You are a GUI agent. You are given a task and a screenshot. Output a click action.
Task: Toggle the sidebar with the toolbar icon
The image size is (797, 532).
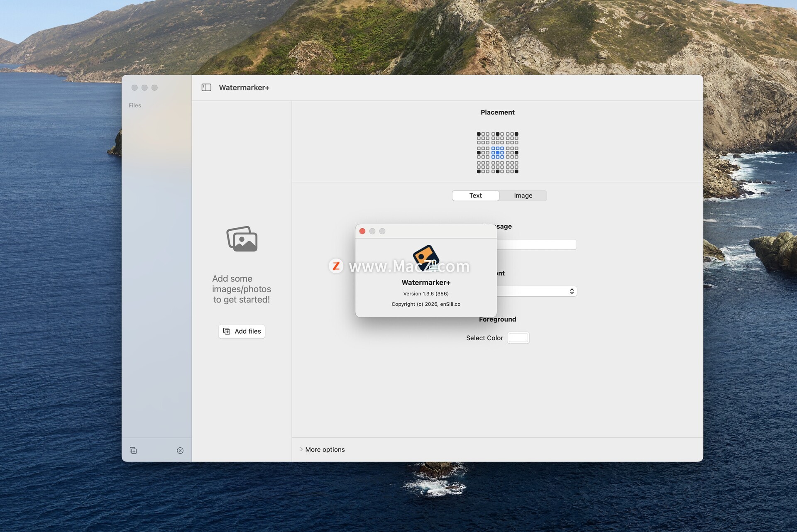pyautogui.click(x=206, y=88)
